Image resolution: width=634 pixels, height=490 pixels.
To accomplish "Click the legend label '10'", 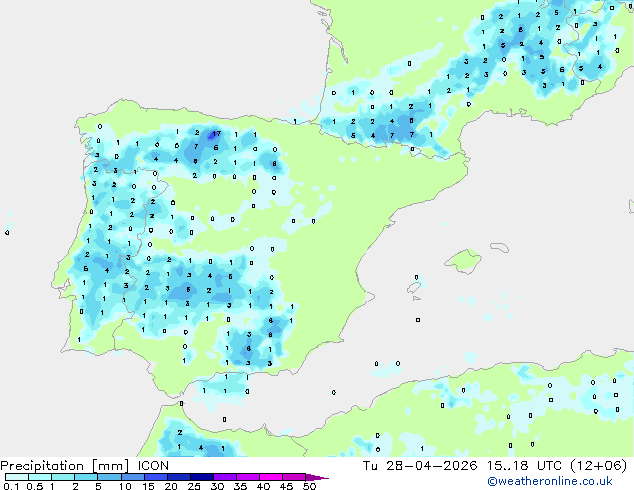I will click(125, 486).
